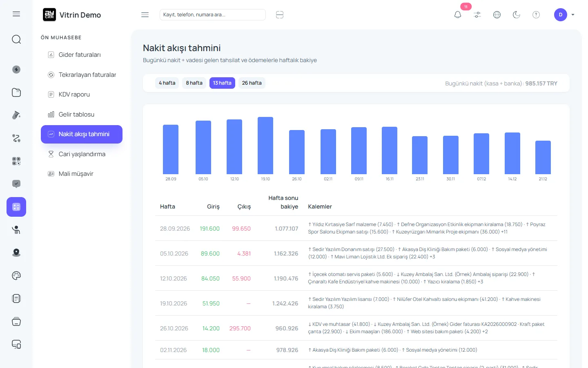Screen dimensions: 588x368
Task: Click the chart bar for 21.12
Action: 543,157
